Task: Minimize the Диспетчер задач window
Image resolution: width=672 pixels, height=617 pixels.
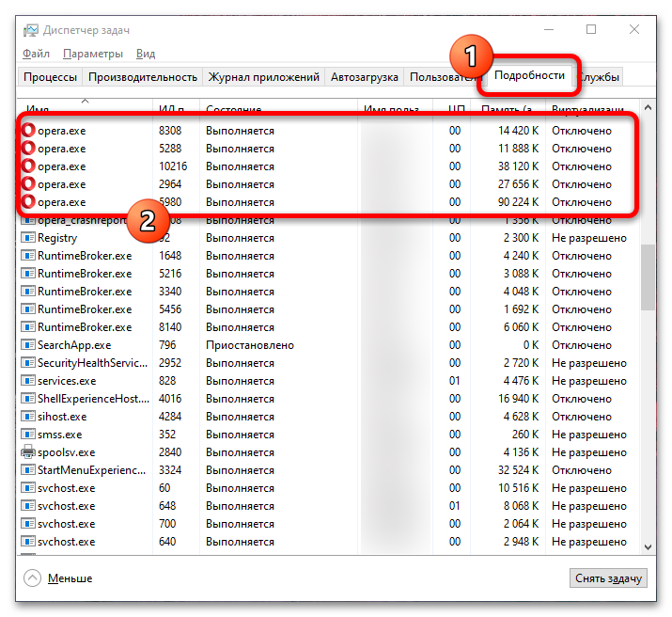Action: (x=549, y=29)
